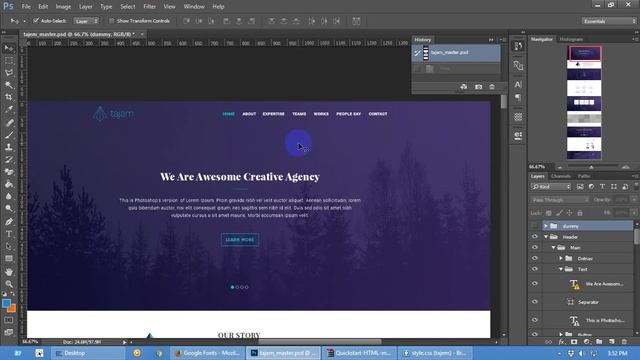Select the Blur tool
Viewport: 640px width, 360px height.
(9, 196)
